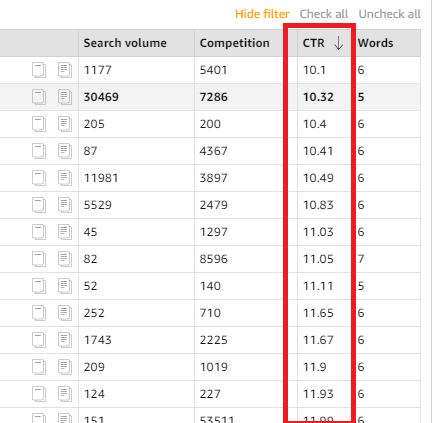The height and width of the screenshot is (423, 432).
Task: Click the document icon in the 87 row
Action: coord(65,151)
